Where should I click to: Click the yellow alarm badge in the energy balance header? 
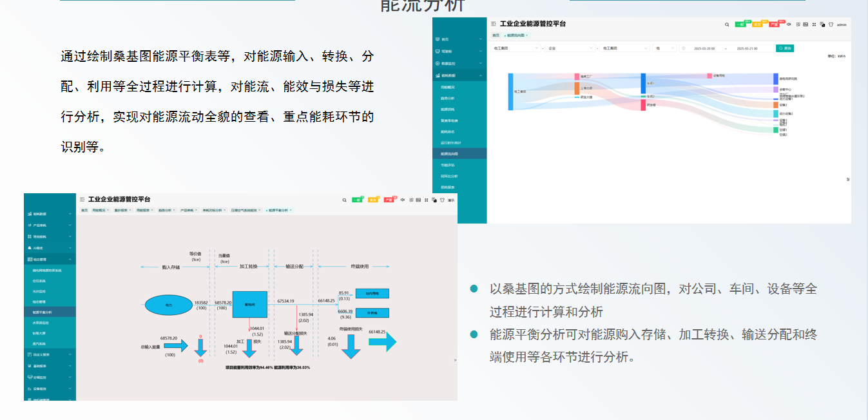coord(373,200)
